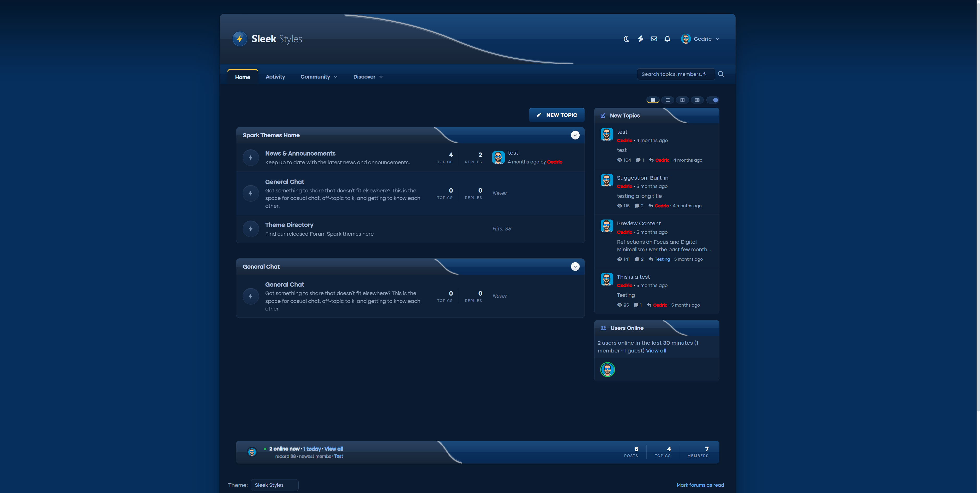Click the NEW TOPIC button
This screenshot has height=493, width=980.
(557, 115)
